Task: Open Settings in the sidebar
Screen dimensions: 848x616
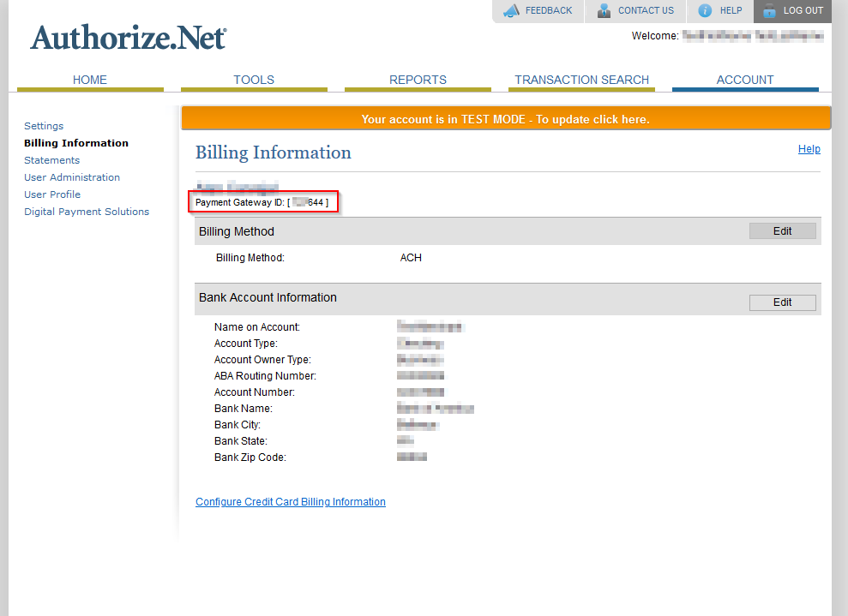Action: [x=44, y=126]
